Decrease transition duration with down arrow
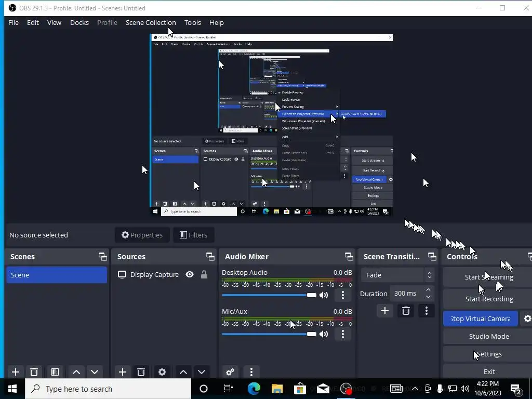The width and height of the screenshot is (532, 399). pos(428,297)
